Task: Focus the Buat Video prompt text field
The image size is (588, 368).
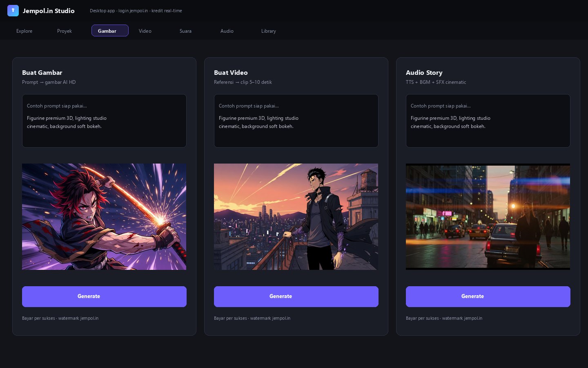Action: click(x=296, y=121)
